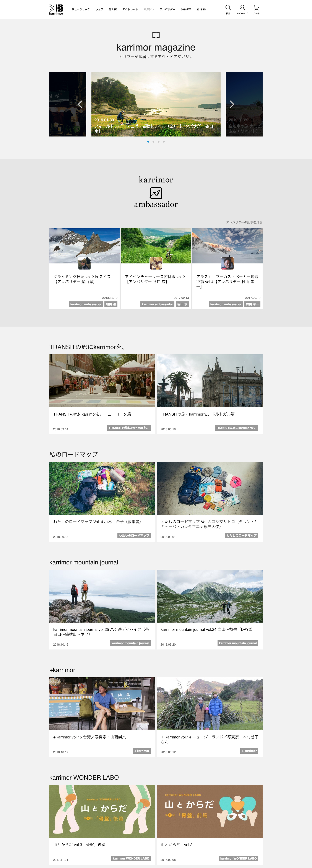
Task: Select the fourth carousel pagination dot
Action: click(x=164, y=141)
